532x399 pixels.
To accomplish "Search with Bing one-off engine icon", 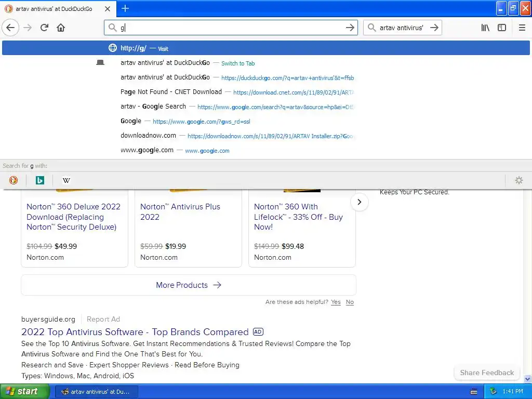I will pos(39,180).
